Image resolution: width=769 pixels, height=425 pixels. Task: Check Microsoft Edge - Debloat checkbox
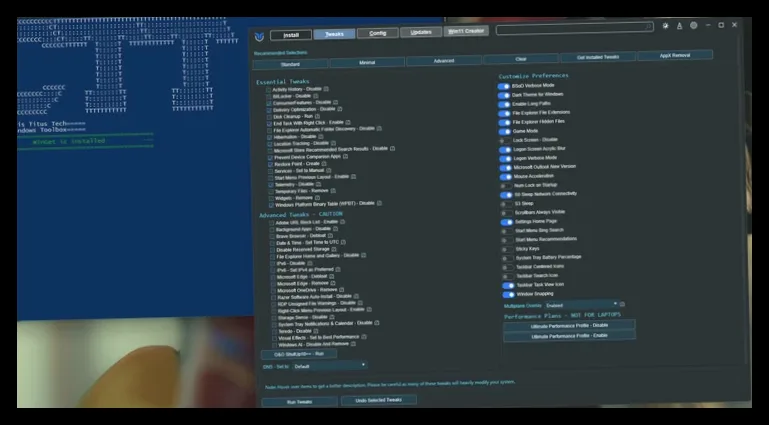coord(273,277)
